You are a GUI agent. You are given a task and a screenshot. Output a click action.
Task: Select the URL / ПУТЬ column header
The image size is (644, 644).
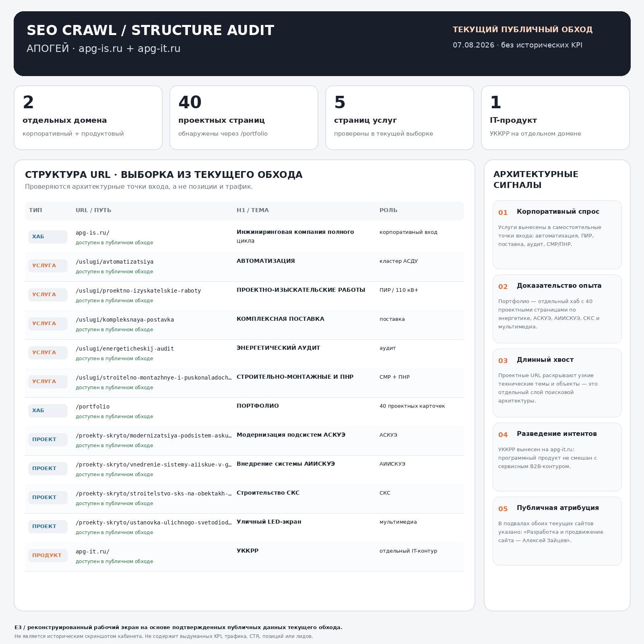pyautogui.click(x=93, y=210)
